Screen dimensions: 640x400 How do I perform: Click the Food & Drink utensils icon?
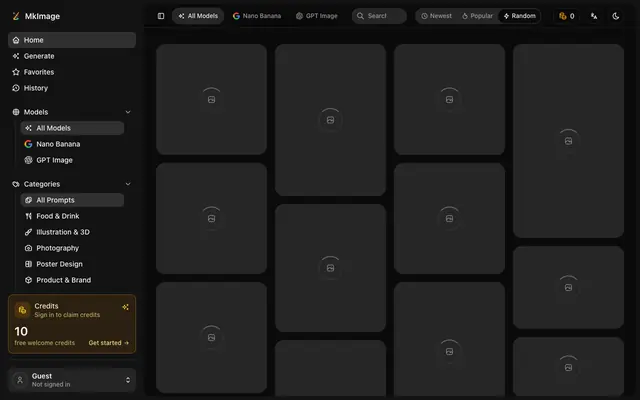coord(28,216)
